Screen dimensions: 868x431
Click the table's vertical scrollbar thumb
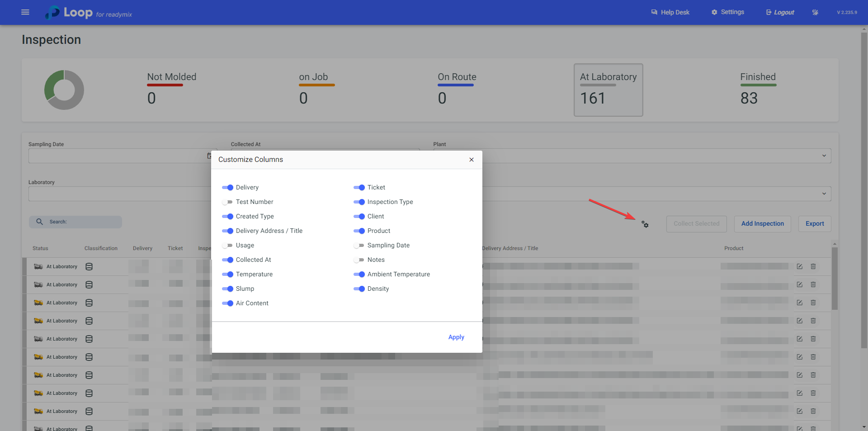click(835, 278)
